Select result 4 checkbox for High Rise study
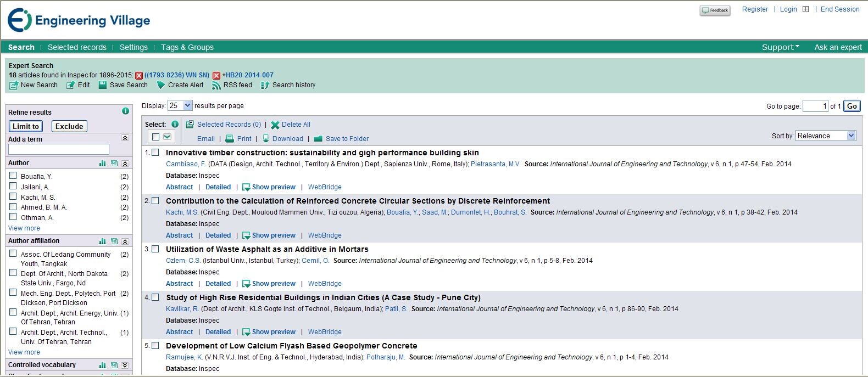868x377 pixels. point(155,297)
